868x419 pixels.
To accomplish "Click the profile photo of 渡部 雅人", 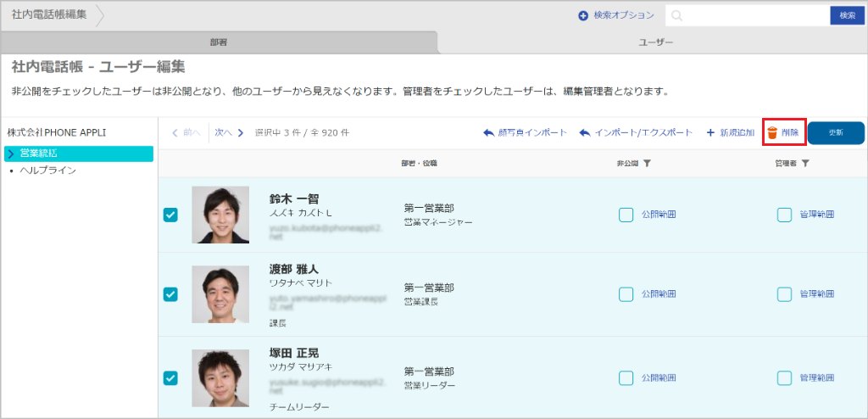I will [x=220, y=294].
